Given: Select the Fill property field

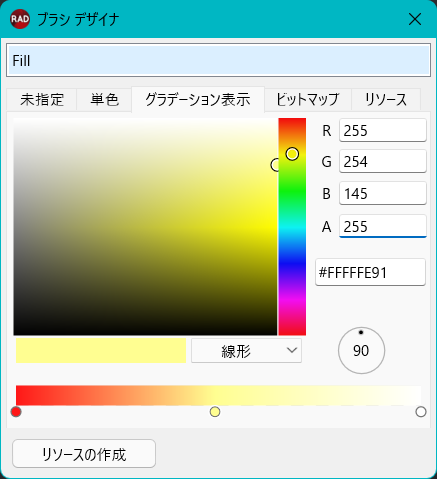Looking at the screenshot, I should click(218, 60).
